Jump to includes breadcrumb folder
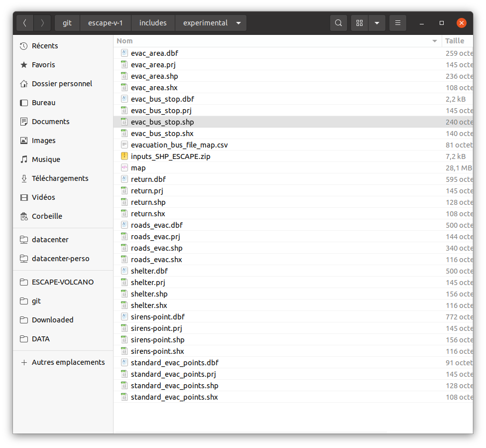The image size is (486, 448). pyautogui.click(x=153, y=23)
